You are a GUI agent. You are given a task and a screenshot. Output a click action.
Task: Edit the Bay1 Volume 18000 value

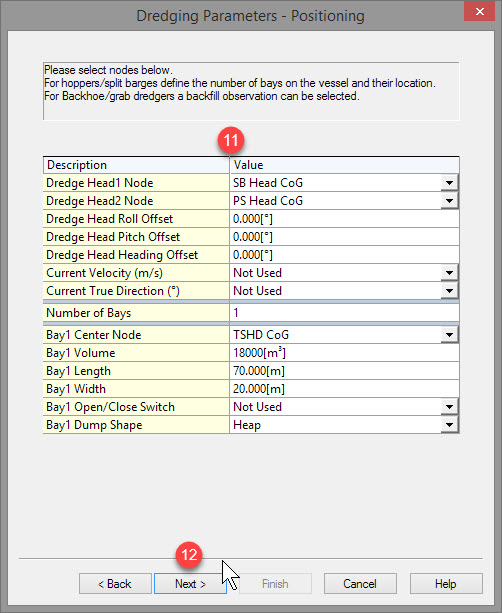click(x=344, y=353)
